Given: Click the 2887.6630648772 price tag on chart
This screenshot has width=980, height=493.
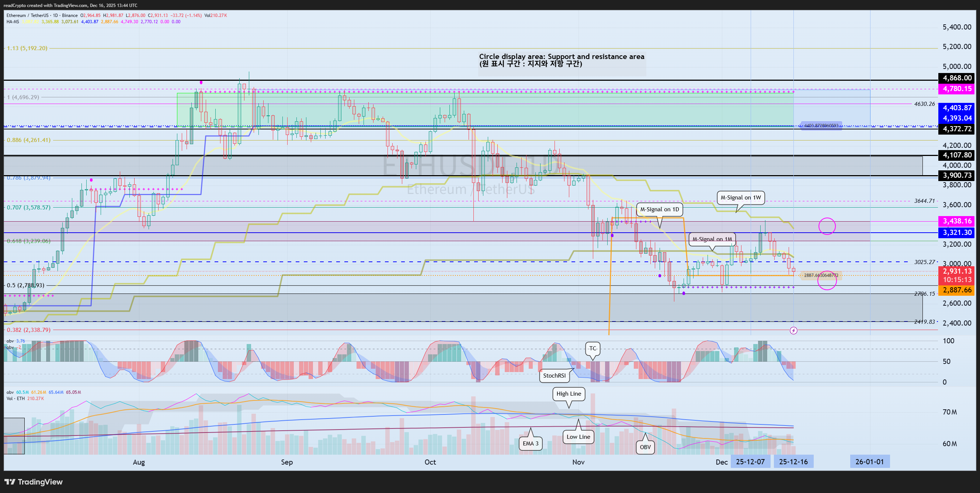Looking at the screenshot, I should tap(821, 275).
